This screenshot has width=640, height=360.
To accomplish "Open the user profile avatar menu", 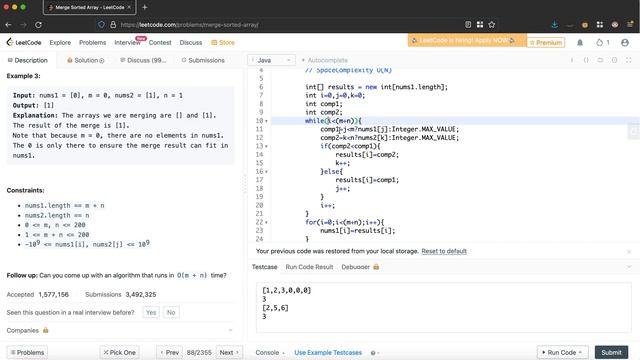I will pos(624,42).
